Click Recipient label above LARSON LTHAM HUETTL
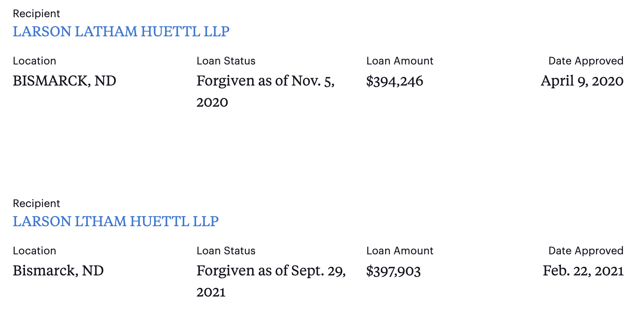This screenshot has width=644, height=318. pos(36,204)
